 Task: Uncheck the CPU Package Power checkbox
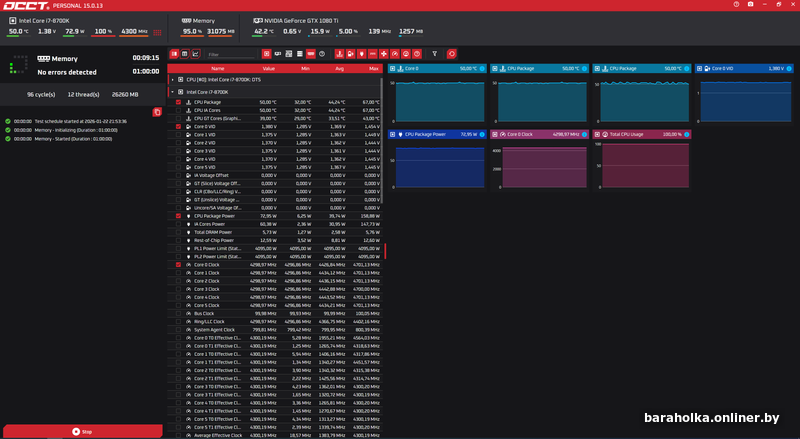178,215
